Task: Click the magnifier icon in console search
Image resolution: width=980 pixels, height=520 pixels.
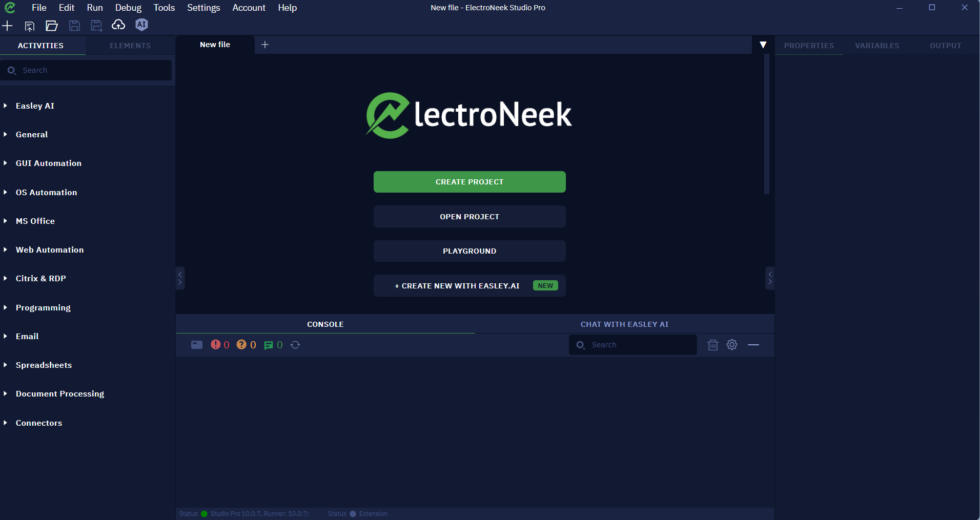Action: (581, 345)
